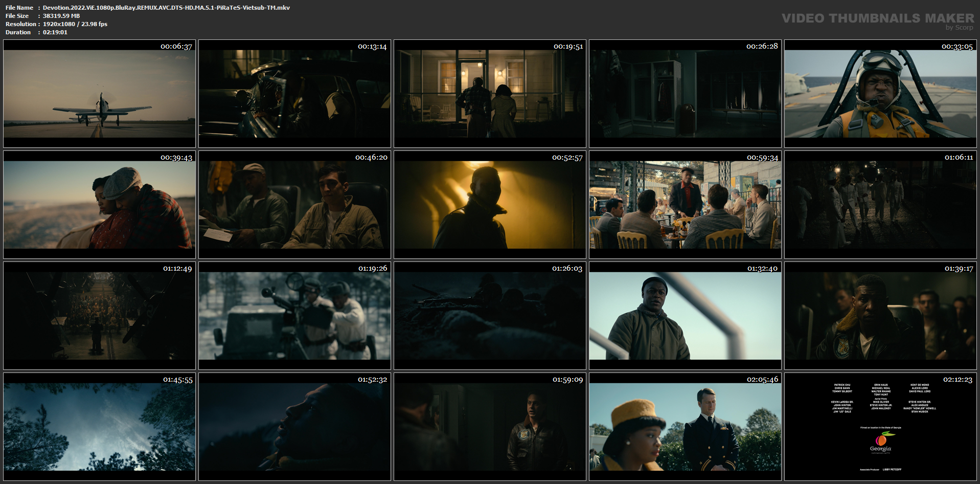Select the thumbnail at 00:06:37
This screenshot has height=484, width=980.
[x=99, y=94]
